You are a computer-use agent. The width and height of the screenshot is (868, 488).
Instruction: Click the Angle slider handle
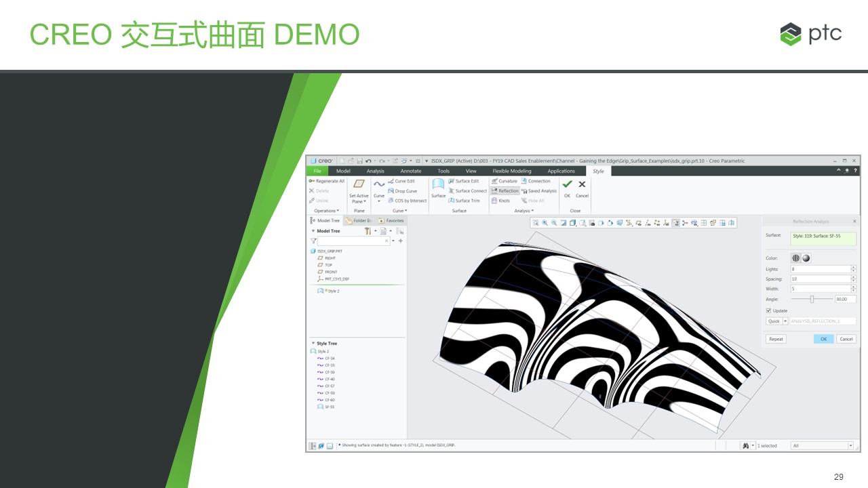812,299
